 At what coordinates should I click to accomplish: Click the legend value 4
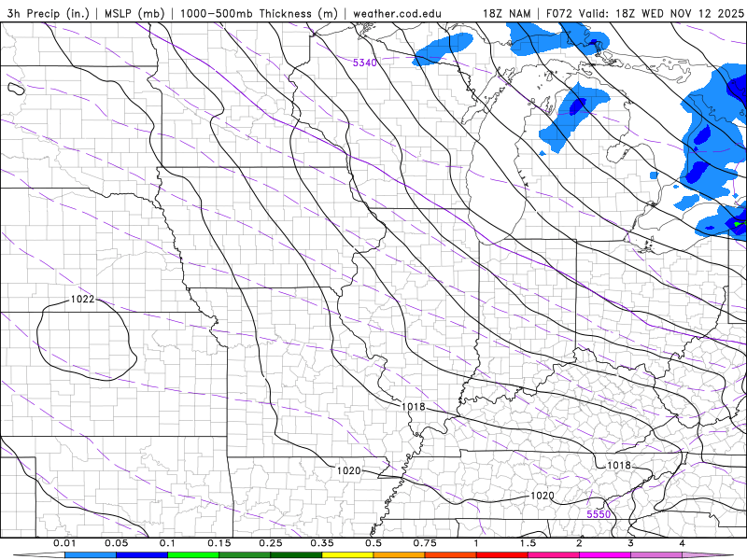(682, 543)
